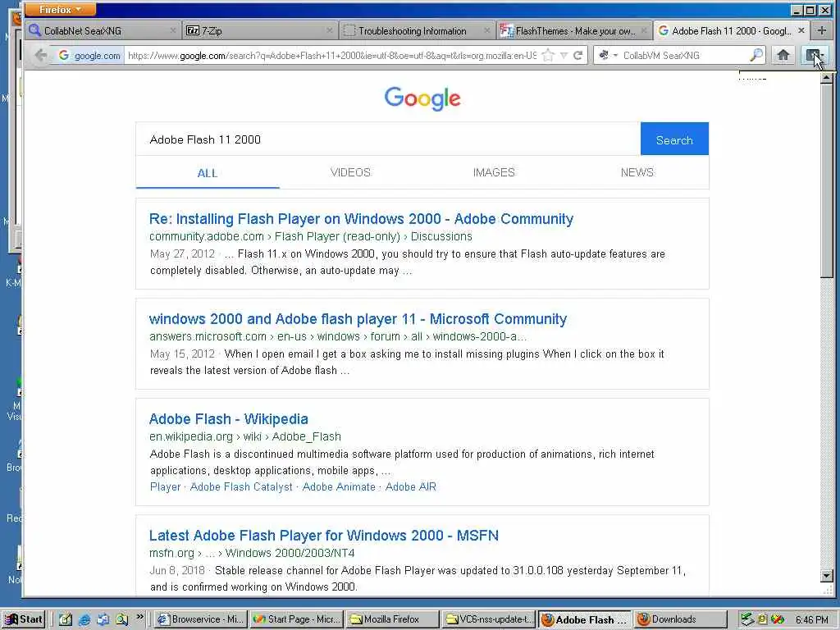
Task: Click the fourth quick launch search icon
Action: pyautogui.click(x=121, y=619)
